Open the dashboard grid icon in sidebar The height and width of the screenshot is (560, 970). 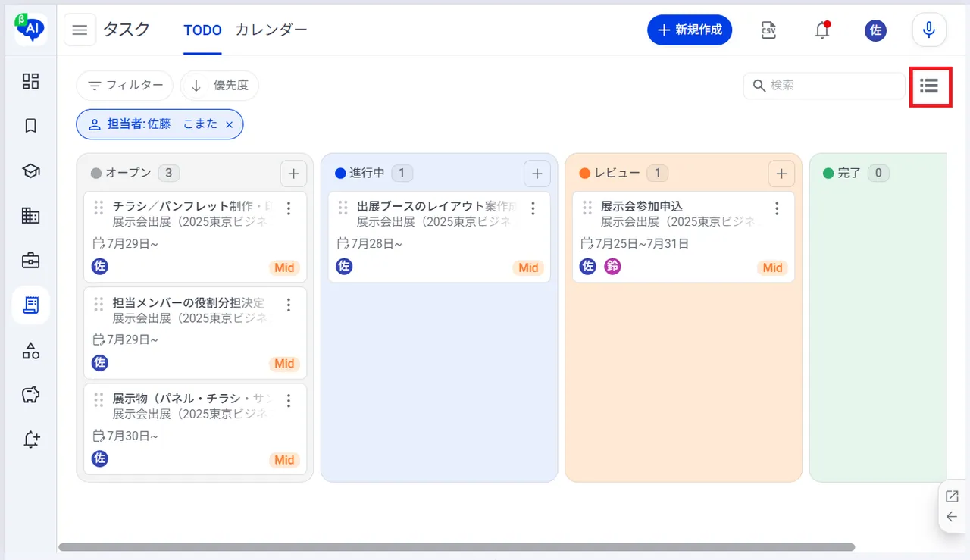tap(30, 81)
